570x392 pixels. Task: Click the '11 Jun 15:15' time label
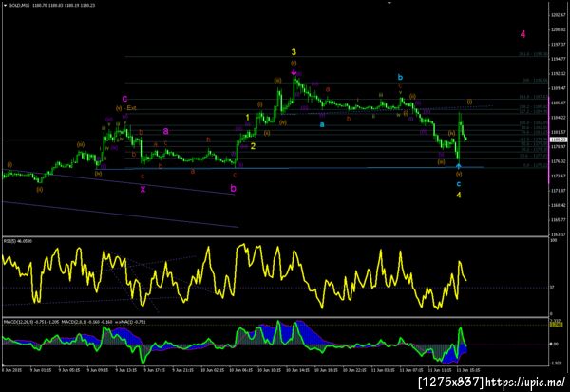tap(468, 370)
